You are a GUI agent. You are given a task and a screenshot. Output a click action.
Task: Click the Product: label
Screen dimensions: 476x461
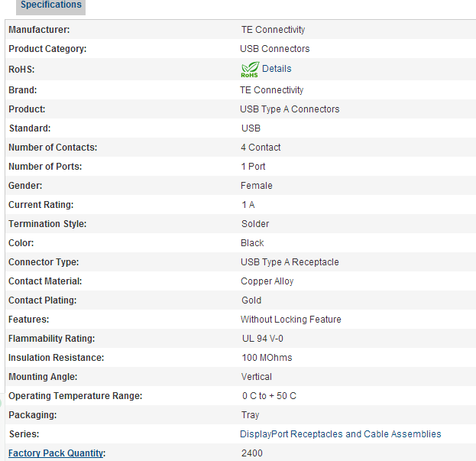(27, 109)
